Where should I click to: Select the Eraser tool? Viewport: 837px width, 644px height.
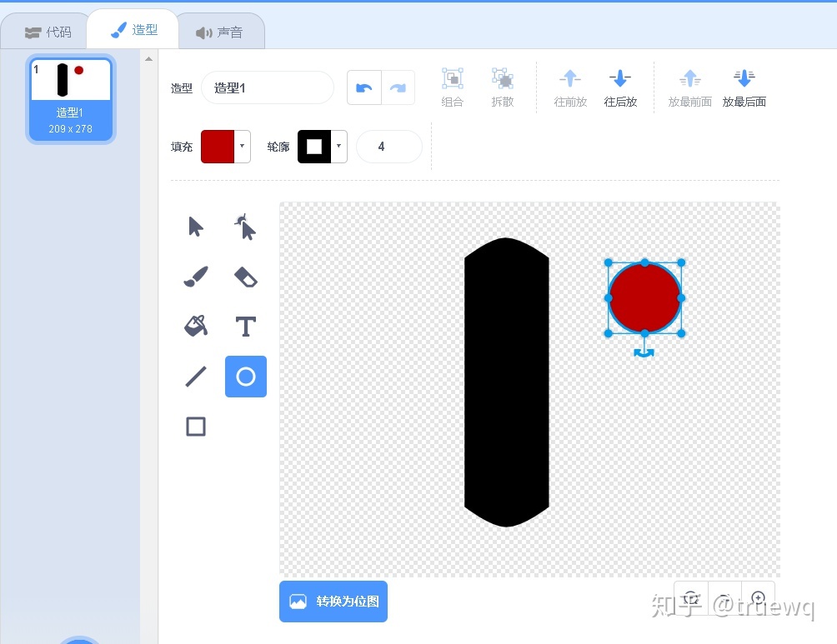pyautogui.click(x=246, y=277)
